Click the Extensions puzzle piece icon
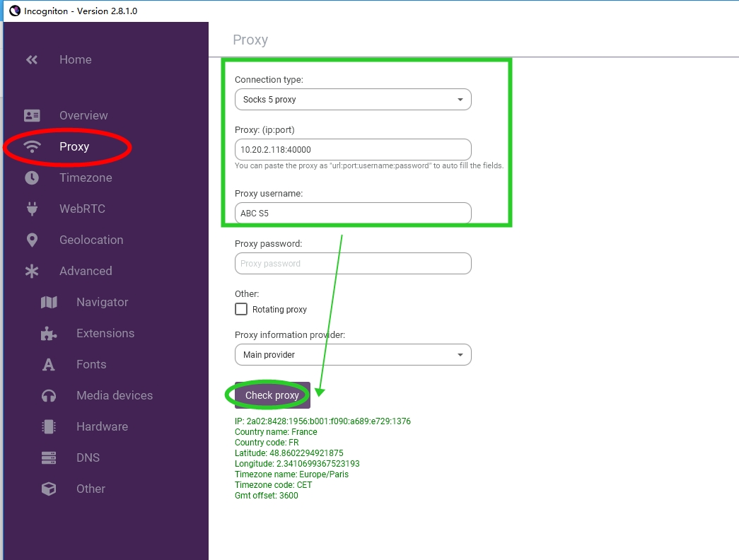This screenshot has height=560, width=739. [x=49, y=333]
